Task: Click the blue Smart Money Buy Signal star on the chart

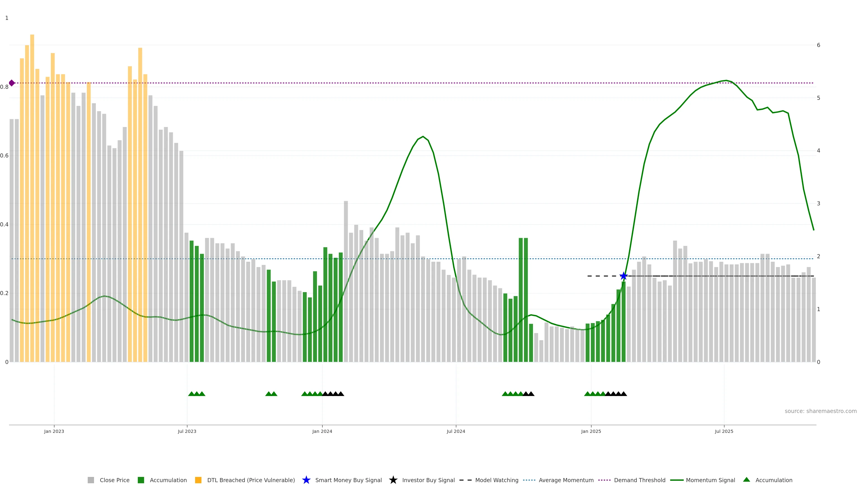Action: pyautogui.click(x=623, y=276)
